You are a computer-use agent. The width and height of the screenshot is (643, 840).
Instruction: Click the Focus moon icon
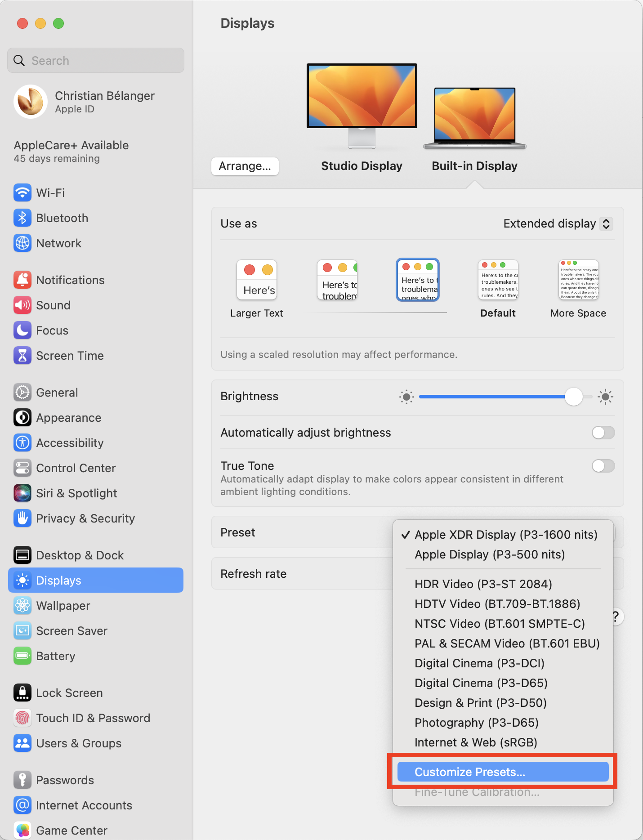click(22, 331)
